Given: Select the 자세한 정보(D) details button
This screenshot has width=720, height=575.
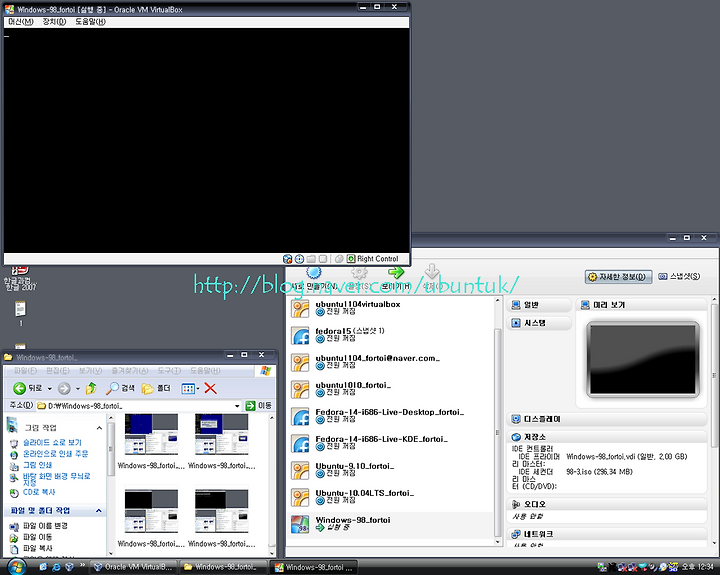Looking at the screenshot, I should pos(618,276).
